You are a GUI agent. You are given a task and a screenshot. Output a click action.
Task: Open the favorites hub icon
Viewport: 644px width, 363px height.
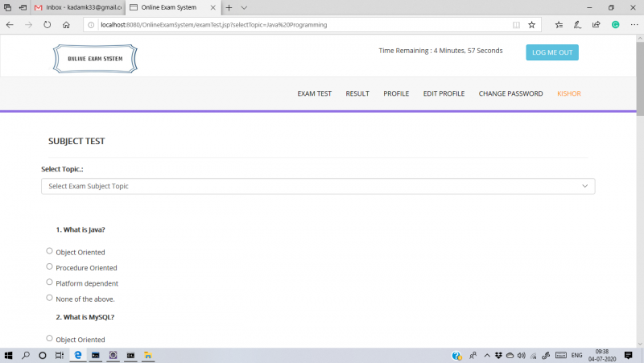pos(559,25)
